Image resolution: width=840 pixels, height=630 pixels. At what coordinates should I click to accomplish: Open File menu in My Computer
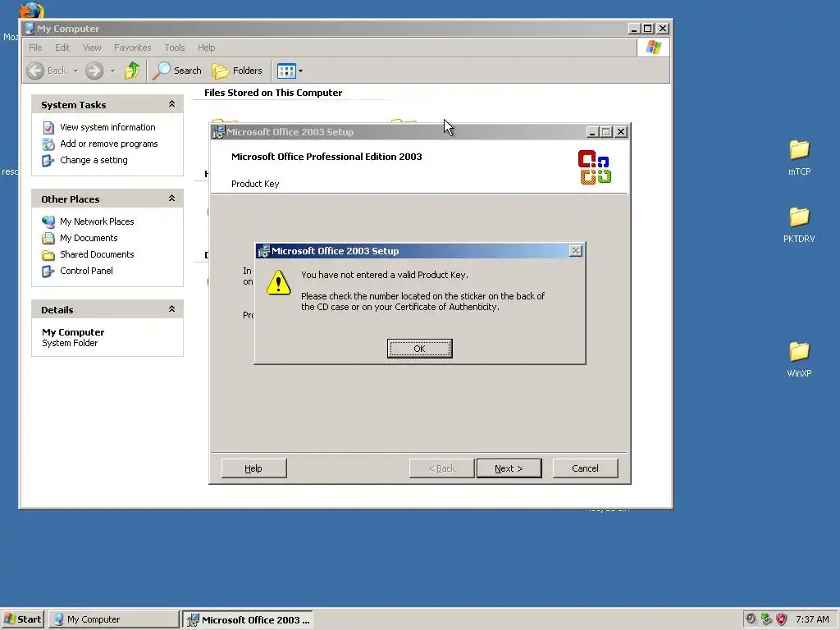click(x=35, y=48)
